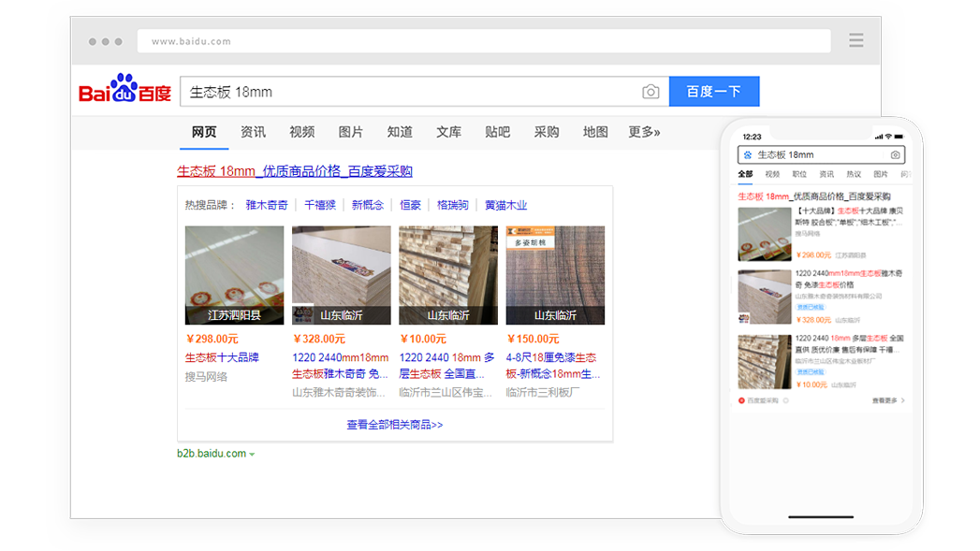Tap the phone result title 生态板 18mm_优质商品价格_百度爱采购
The height and width of the screenshot is (551, 980).
(814, 196)
